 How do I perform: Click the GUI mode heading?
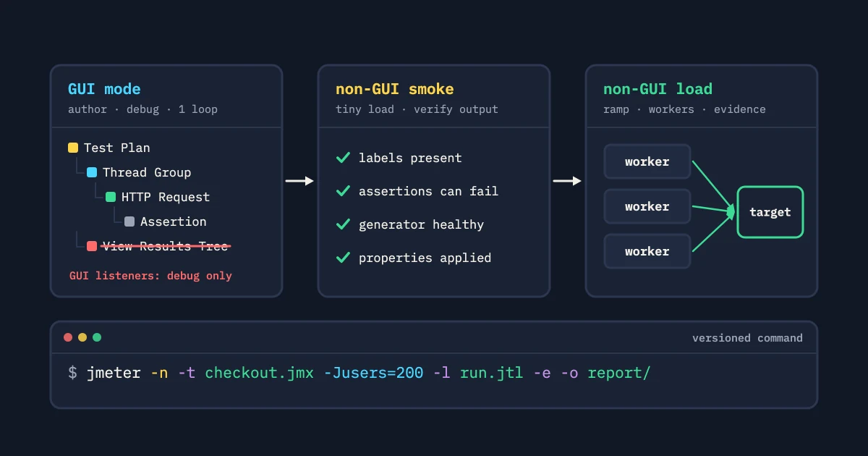point(104,89)
